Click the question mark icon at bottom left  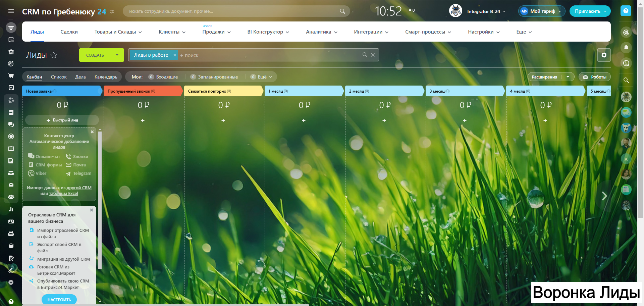pos(11,301)
